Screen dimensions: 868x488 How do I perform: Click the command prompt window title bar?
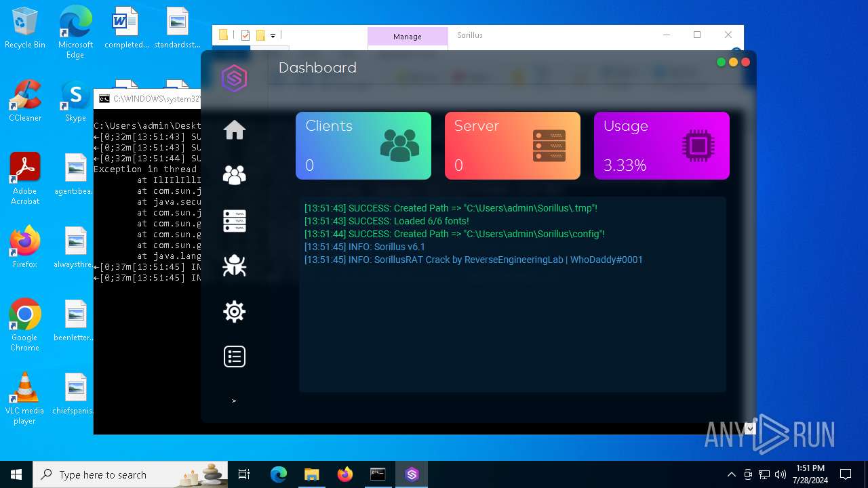coord(147,99)
